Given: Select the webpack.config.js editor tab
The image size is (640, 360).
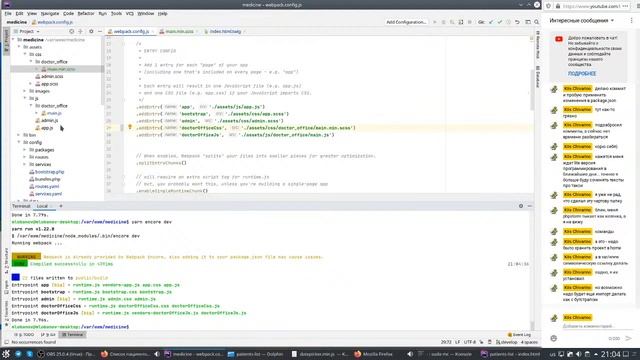Looking at the screenshot, I should (x=131, y=31).
